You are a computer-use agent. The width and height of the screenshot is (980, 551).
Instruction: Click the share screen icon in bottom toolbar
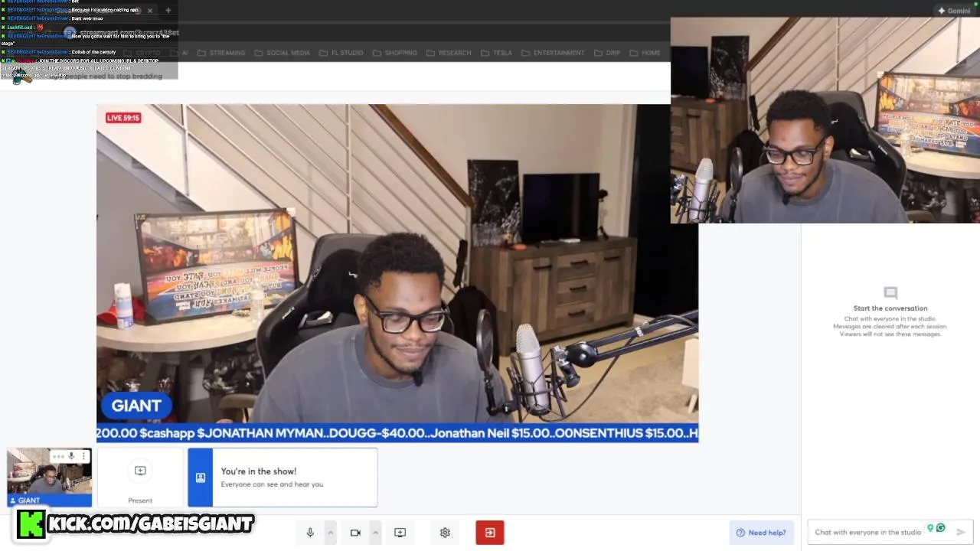[x=400, y=533]
